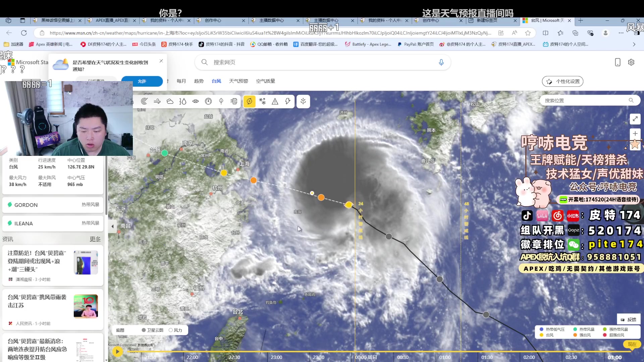644x362 pixels.
Task: Show more bookmarks with the overflow chevron
Action: pyautogui.click(x=634, y=44)
